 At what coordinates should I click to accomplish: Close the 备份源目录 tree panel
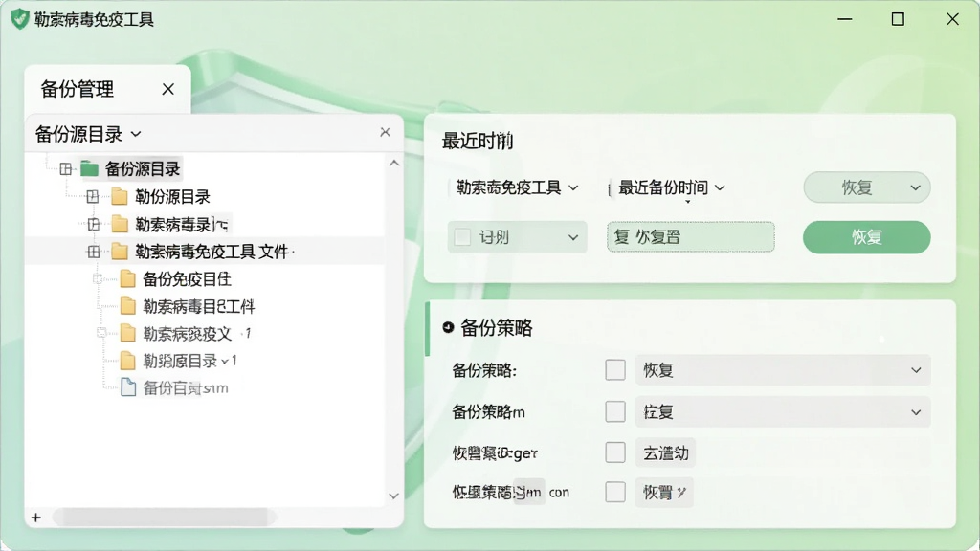click(x=385, y=132)
